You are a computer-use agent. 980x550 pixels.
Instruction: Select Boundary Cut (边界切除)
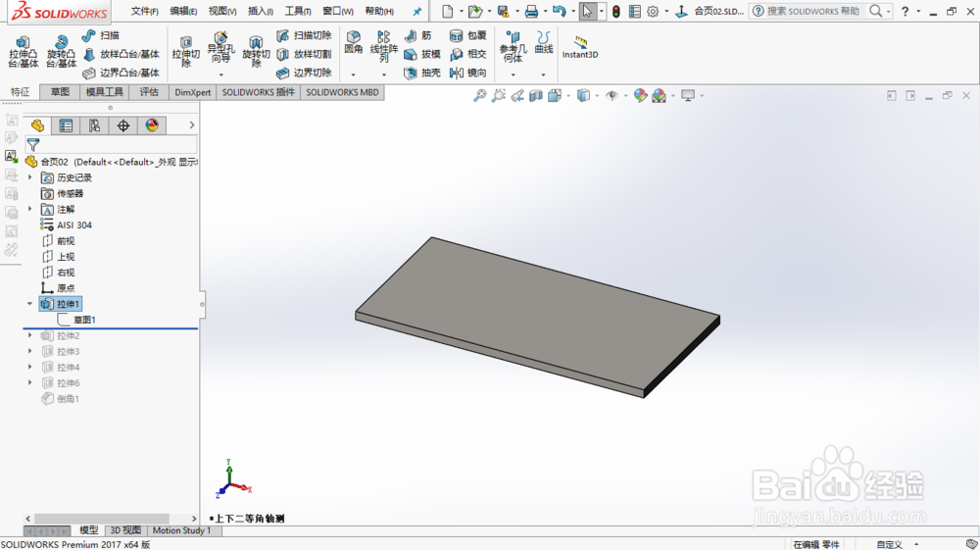point(305,74)
